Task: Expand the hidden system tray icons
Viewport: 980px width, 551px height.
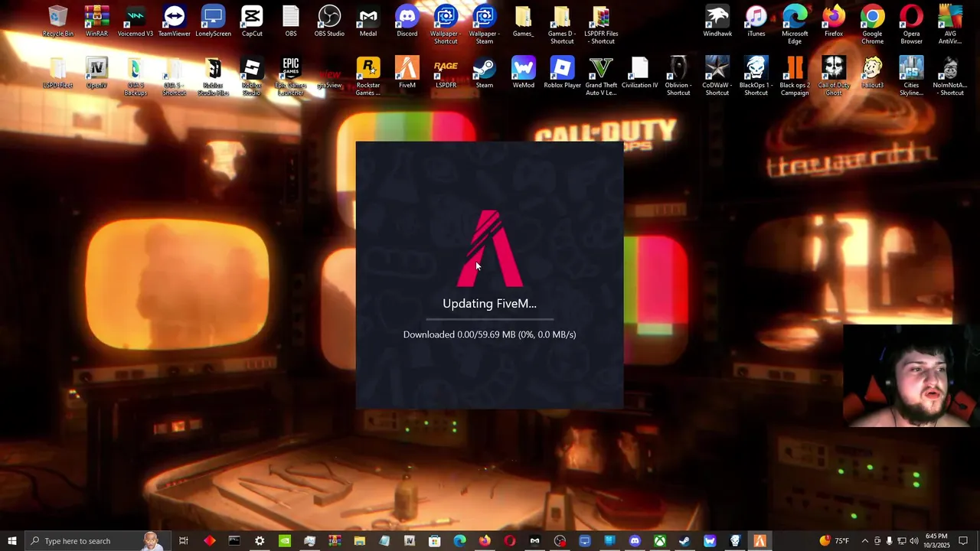Action: click(864, 541)
